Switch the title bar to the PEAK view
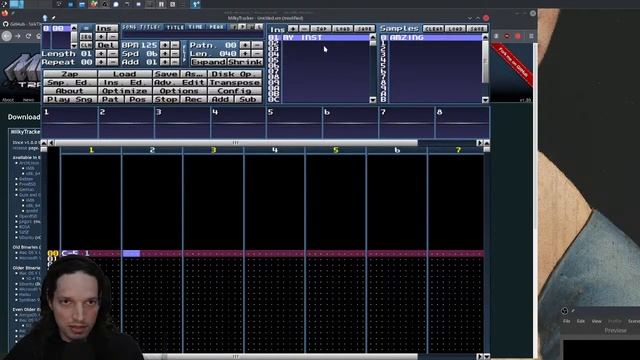 point(216,27)
